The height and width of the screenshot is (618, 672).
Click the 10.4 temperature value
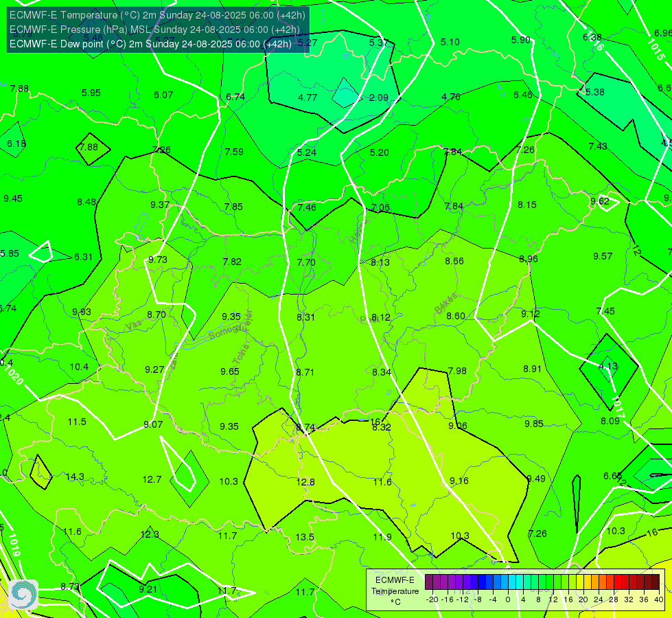[79, 367]
